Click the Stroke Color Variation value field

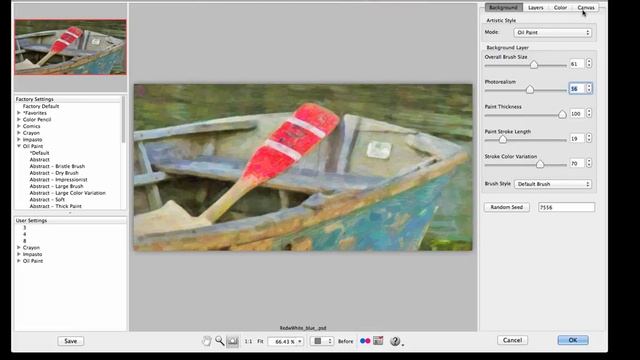[576, 163]
